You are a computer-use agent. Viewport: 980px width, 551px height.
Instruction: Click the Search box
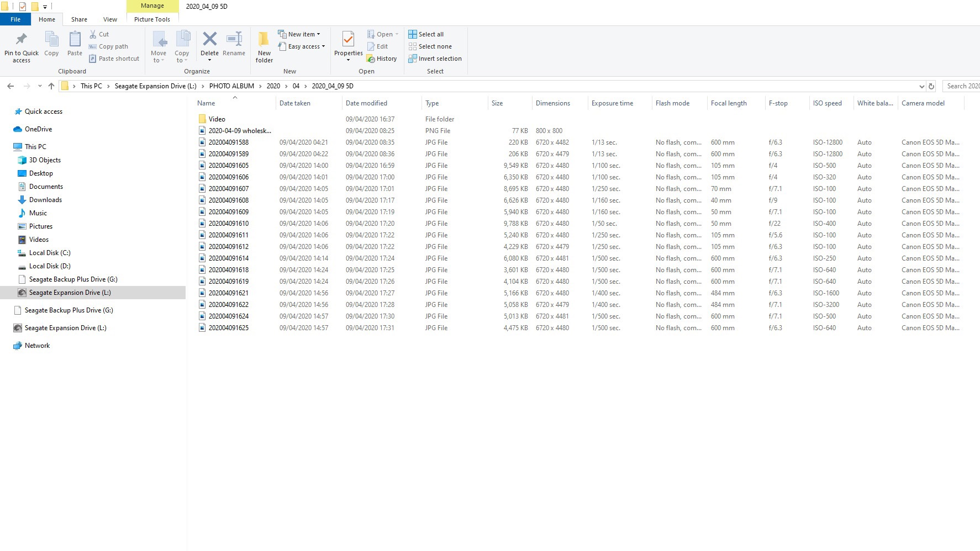click(x=962, y=86)
